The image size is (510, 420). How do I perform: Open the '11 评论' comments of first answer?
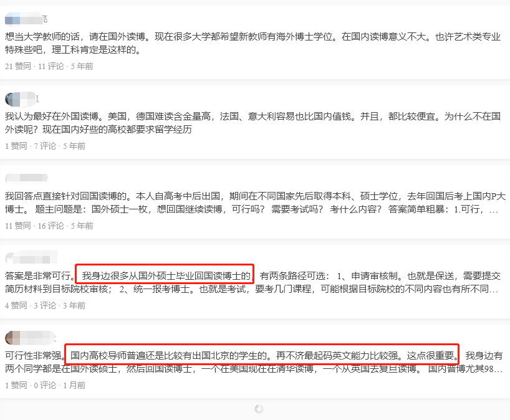coord(51,66)
